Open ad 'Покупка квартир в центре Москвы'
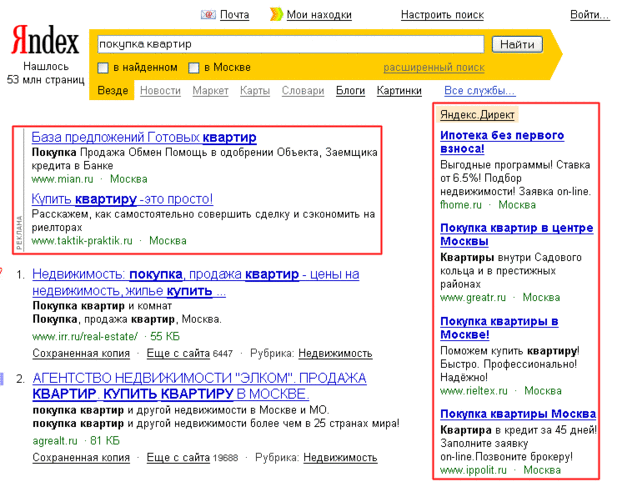617x482 pixels. tap(517, 234)
